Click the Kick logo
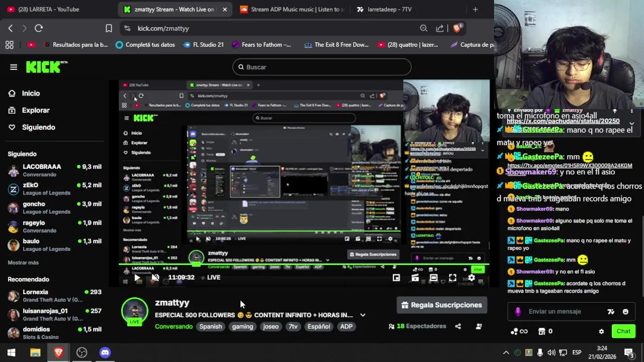Image resolution: width=644 pixels, height=362 pixels. [46, 66]
